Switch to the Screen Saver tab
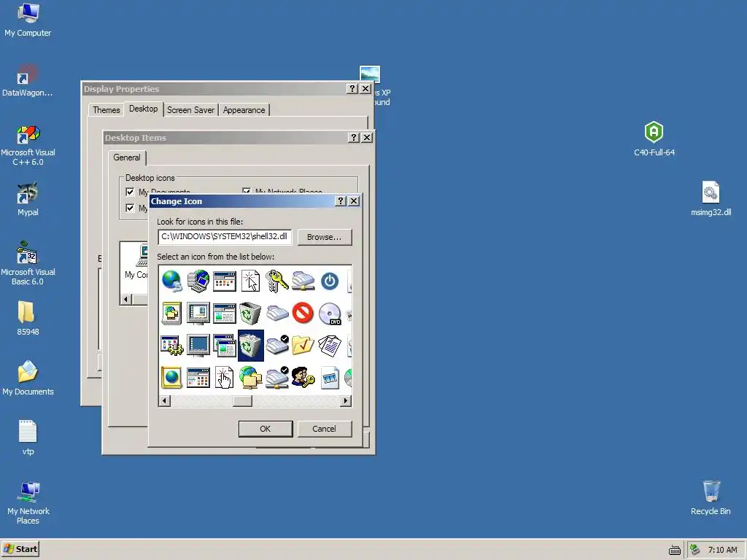 pyautogui.click(x=190, y=110)
